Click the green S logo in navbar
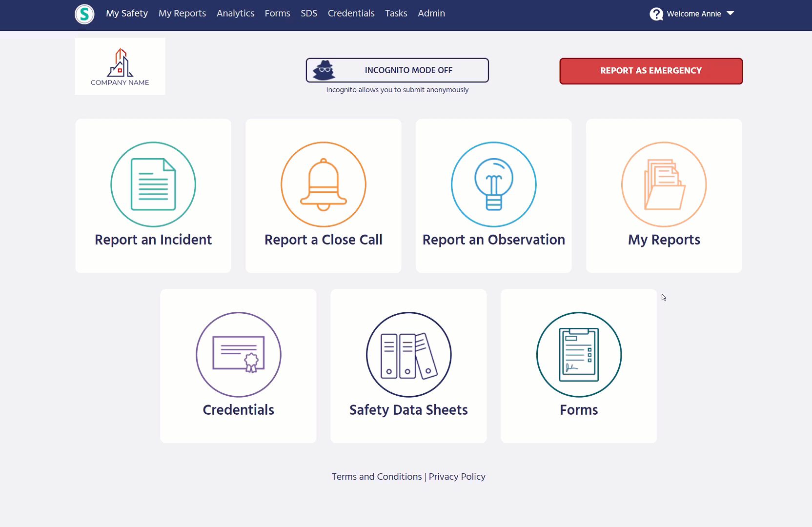This screenshot has height=527, width=812. (84, 14)
